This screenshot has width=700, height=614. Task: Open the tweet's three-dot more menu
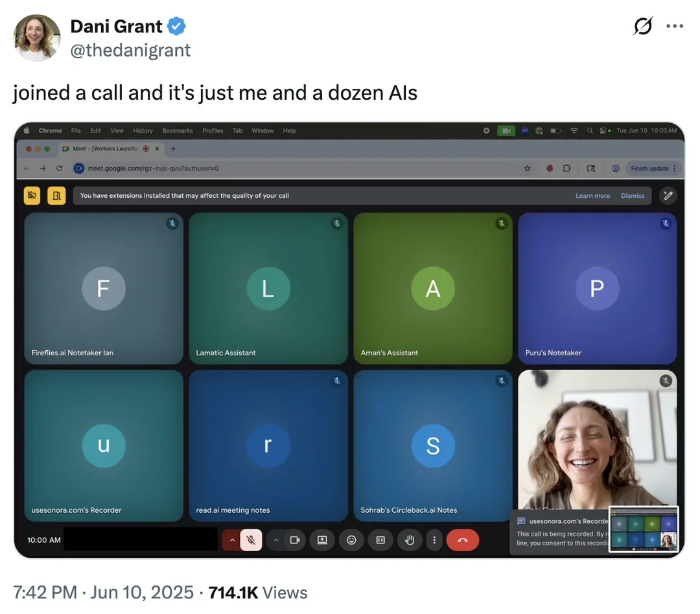pos(675,26)
